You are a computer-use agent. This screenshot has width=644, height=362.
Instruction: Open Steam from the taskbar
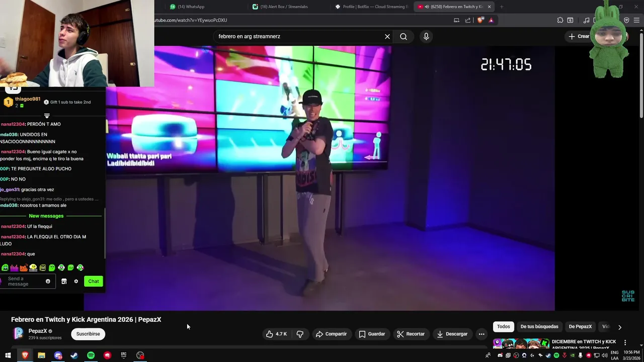74,355
